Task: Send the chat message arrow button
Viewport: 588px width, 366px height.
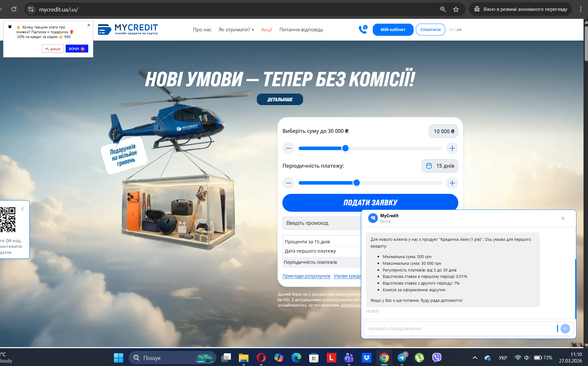Action: point(565,329)
